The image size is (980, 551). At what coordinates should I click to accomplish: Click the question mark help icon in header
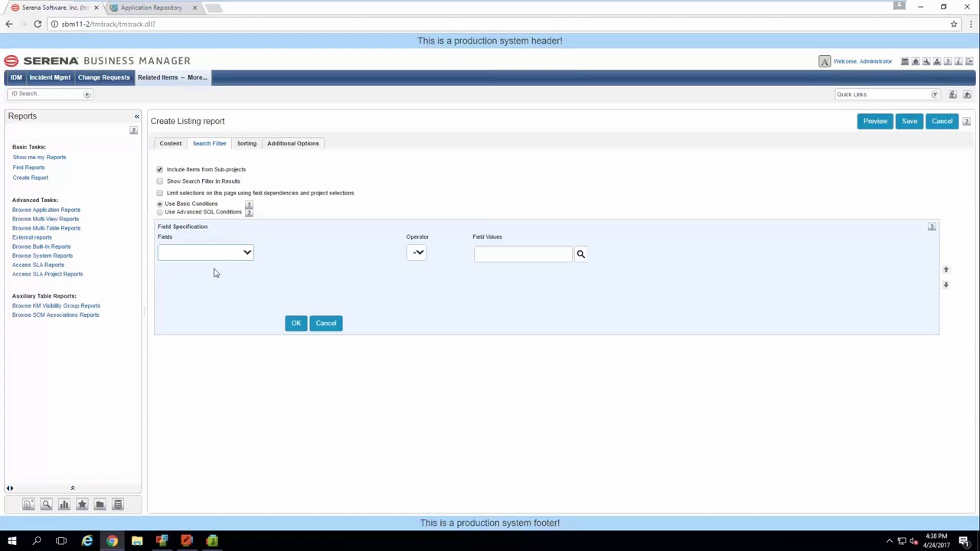[948, 61]
